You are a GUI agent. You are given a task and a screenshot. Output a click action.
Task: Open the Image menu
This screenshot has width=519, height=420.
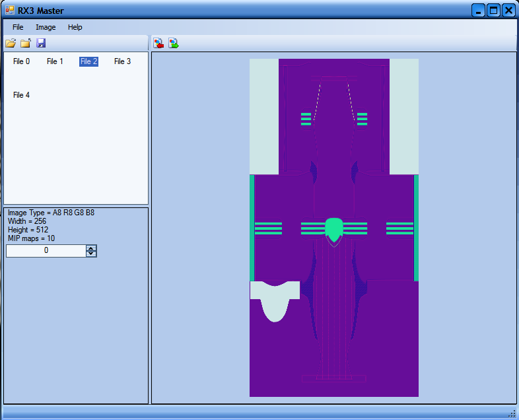46,27
